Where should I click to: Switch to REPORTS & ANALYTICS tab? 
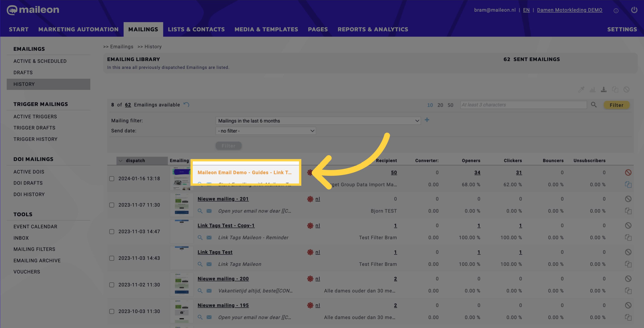pyautogui.click(x=373, y=29)
